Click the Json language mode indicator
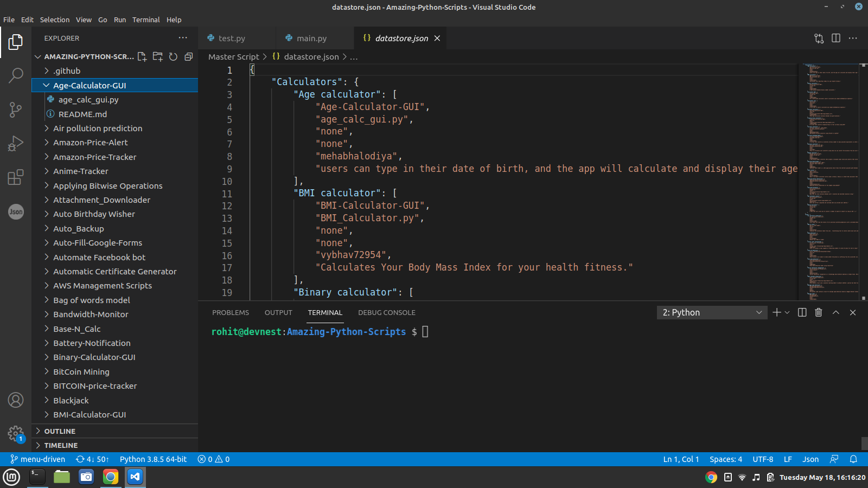Image resolution: width=868 pixels, height=488 pixels. click(810, 459)
